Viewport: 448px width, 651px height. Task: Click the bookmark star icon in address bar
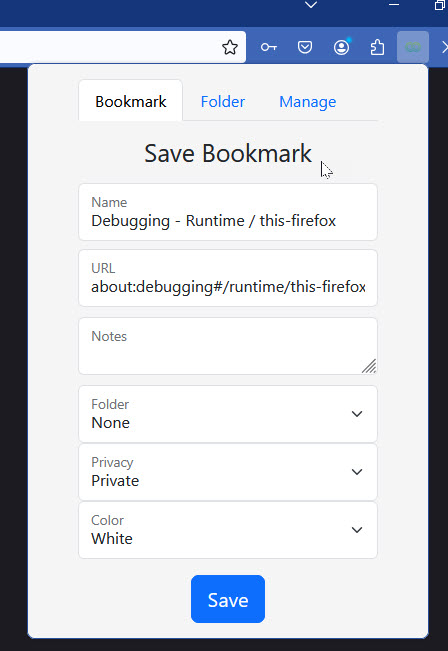point(230,47)
